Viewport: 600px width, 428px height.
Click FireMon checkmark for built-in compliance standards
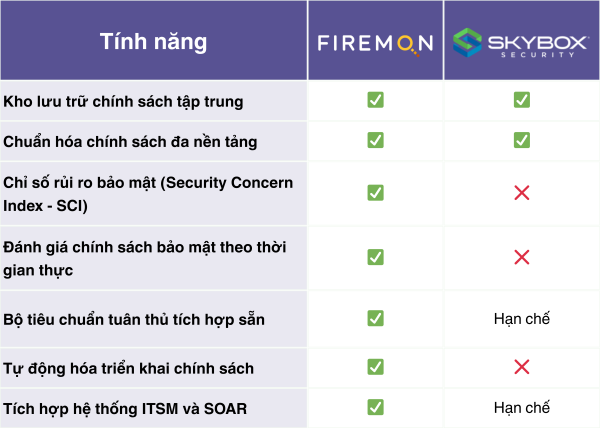click(x=375, y=319)
